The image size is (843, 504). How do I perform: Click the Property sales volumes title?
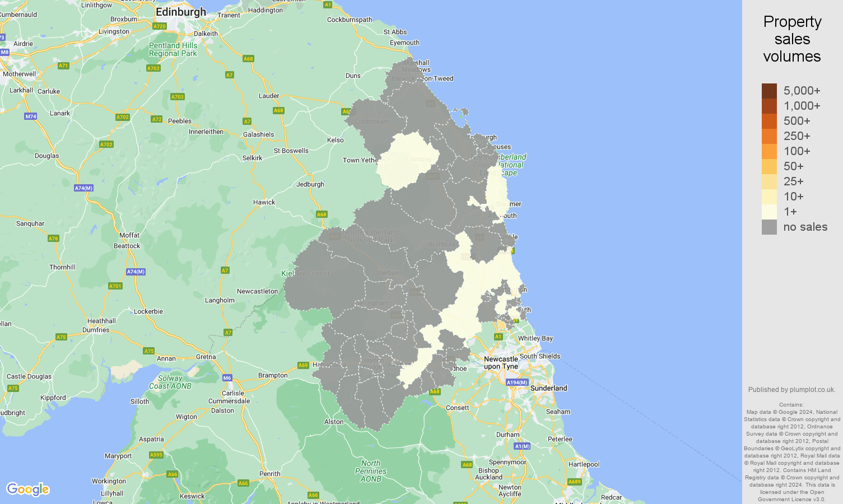pyautogui.click(x=792, y=39)
